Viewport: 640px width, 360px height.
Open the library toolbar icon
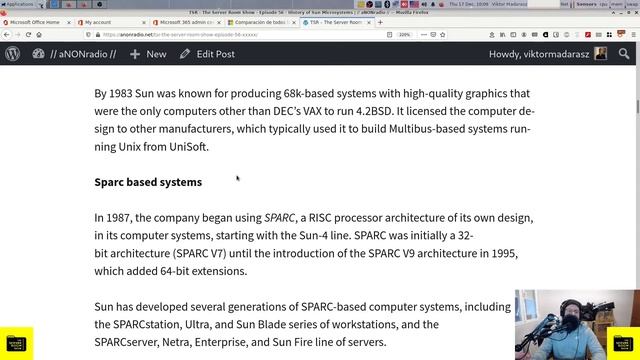click(x=502, y=35)
